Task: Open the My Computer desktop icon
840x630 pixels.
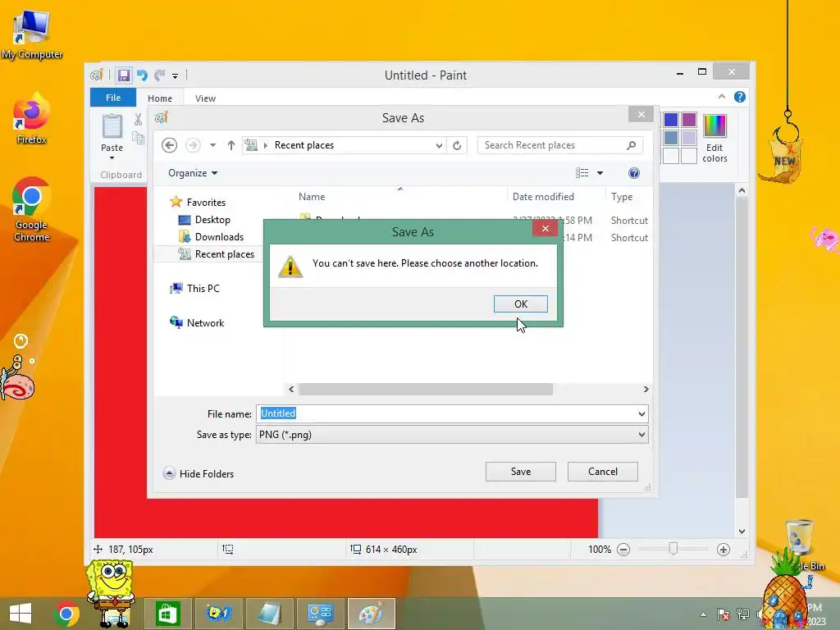Action: (x=32, y=34)
